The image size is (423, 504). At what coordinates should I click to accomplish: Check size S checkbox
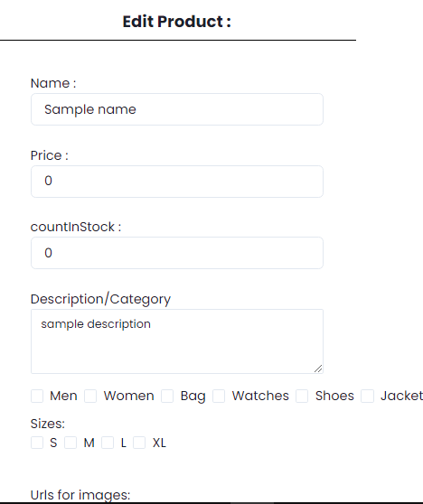coord(37,443)
